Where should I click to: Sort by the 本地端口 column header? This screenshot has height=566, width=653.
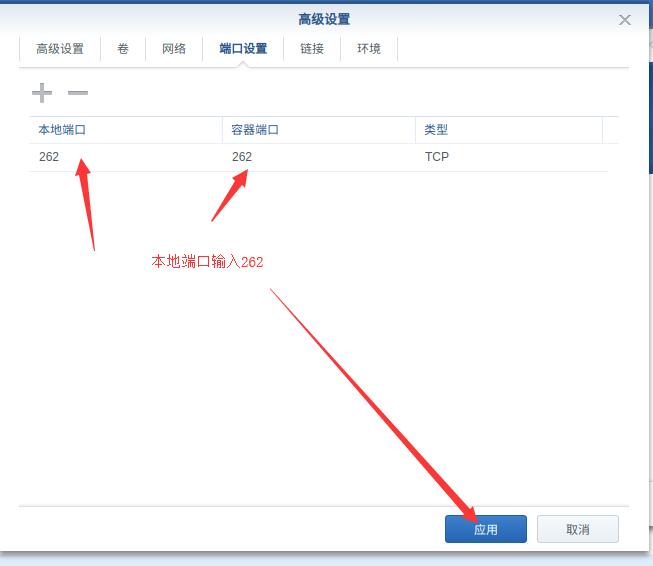click(125, 130)
